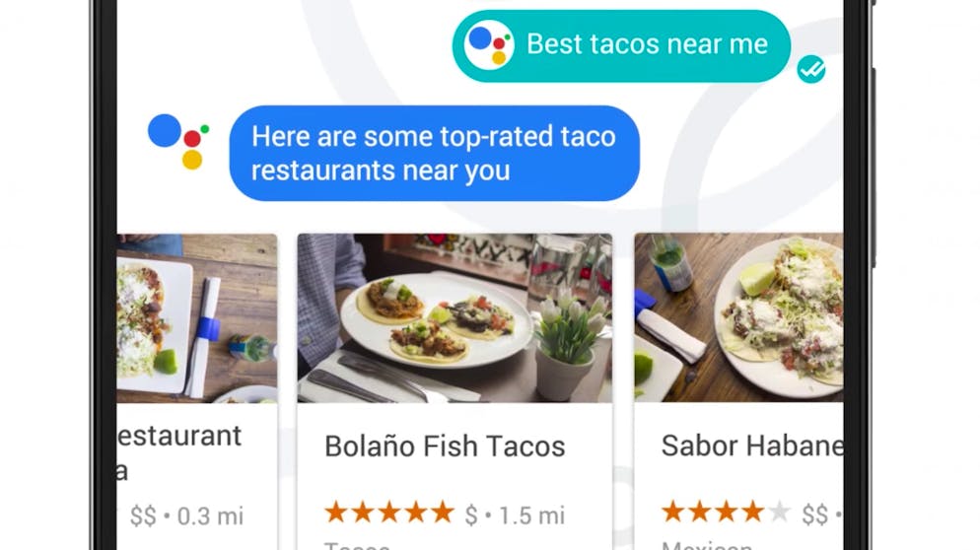Open the left card's 'estaurant' title text
Viewport: 980px width, 550px height.
click(x=179, y=436)
